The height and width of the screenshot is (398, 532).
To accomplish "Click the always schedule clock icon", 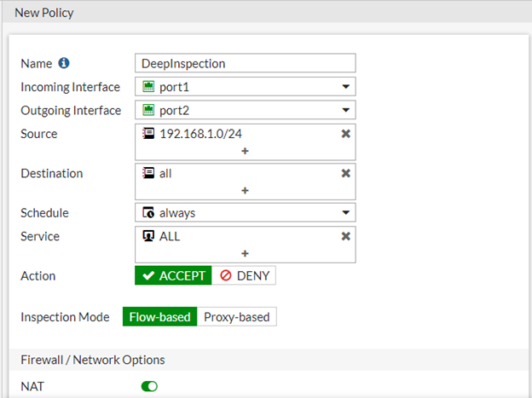I will pos(147,212).
